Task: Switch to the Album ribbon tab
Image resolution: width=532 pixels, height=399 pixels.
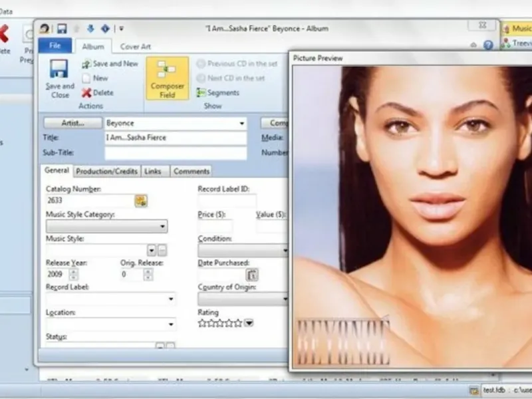Action: 93,47
